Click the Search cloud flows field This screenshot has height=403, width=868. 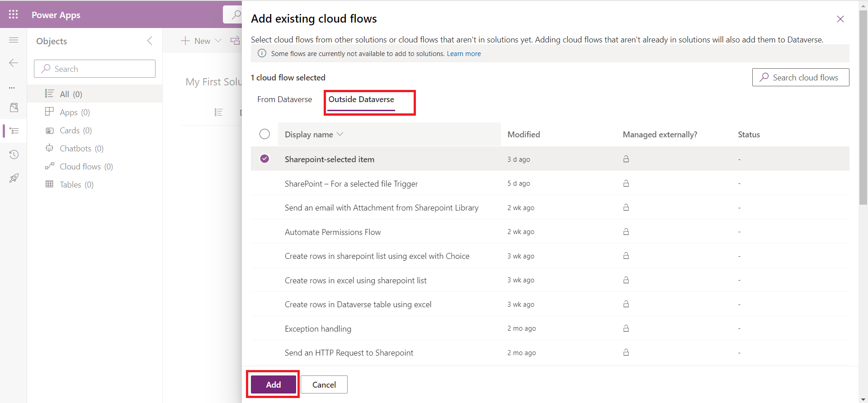(801, 77)
